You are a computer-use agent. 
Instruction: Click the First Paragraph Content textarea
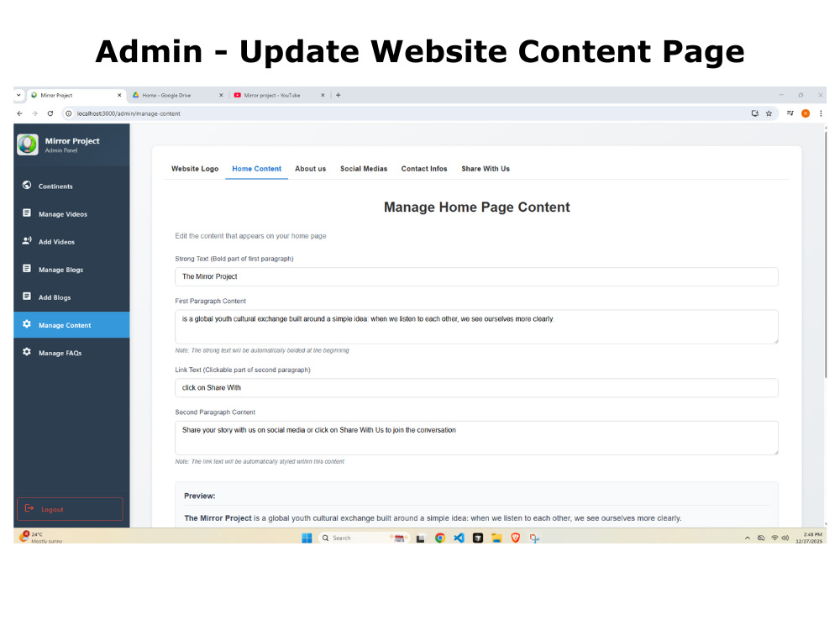476,327
